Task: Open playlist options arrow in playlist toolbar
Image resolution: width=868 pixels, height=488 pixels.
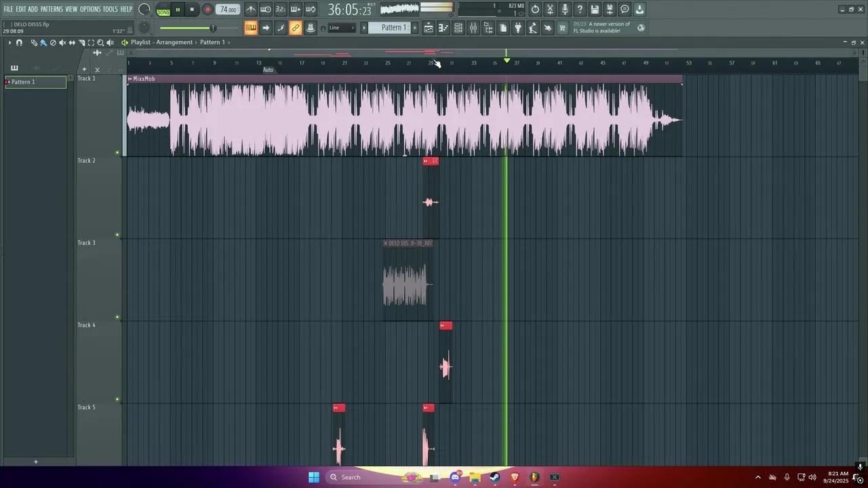Action: coord(9,43)
